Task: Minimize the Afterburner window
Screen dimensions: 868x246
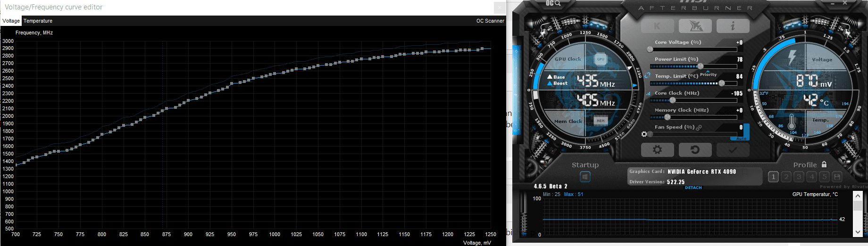Action: pyautogui.click(x=832, y=3)
